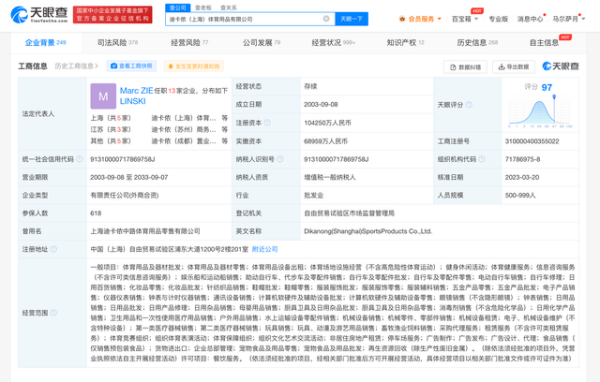Viewport: 600px width, 382px height.
Task: Click the info icon next to 注册地址
Action: 54,249
